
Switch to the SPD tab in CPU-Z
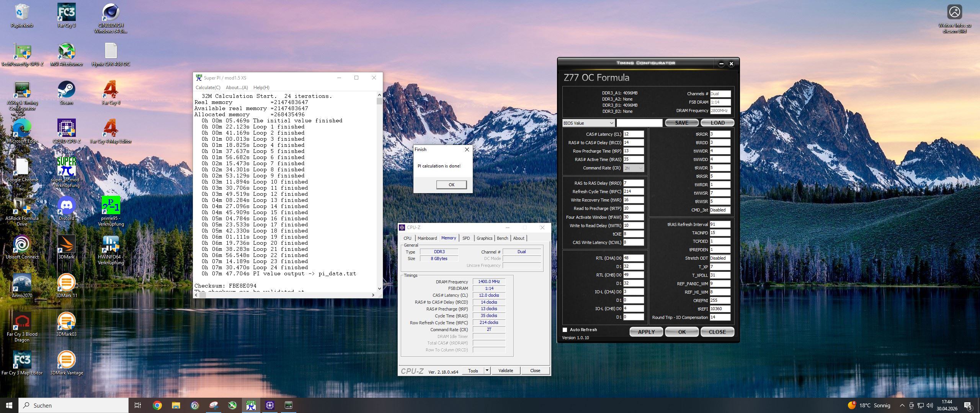coord(466,238)
